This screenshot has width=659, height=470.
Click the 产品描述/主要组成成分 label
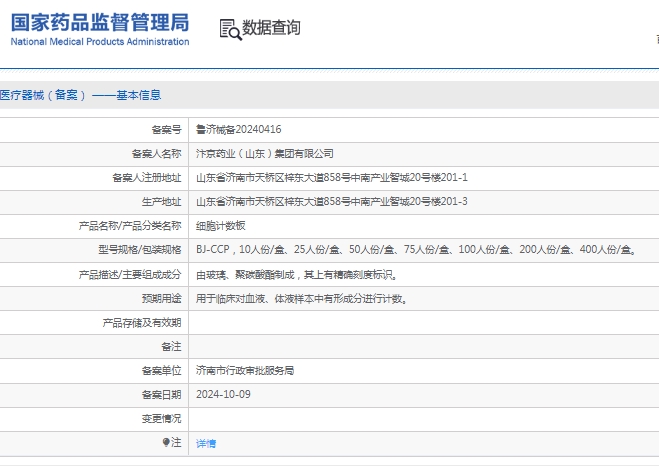(130, 275)
